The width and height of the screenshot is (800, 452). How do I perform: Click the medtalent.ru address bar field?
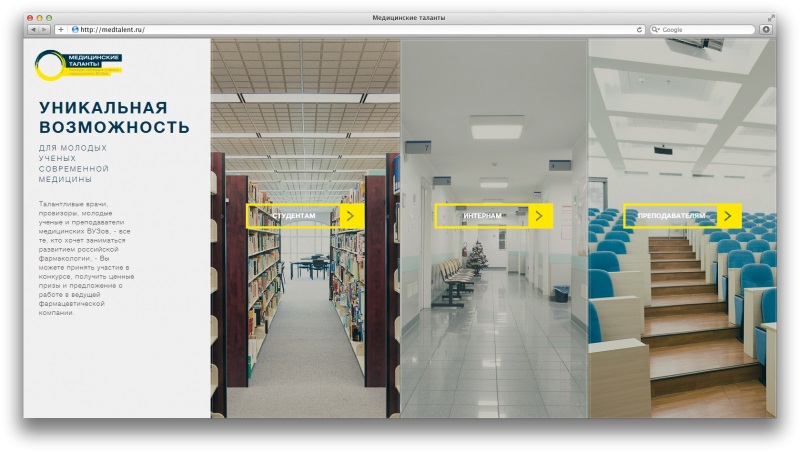[x=350, y=30]
